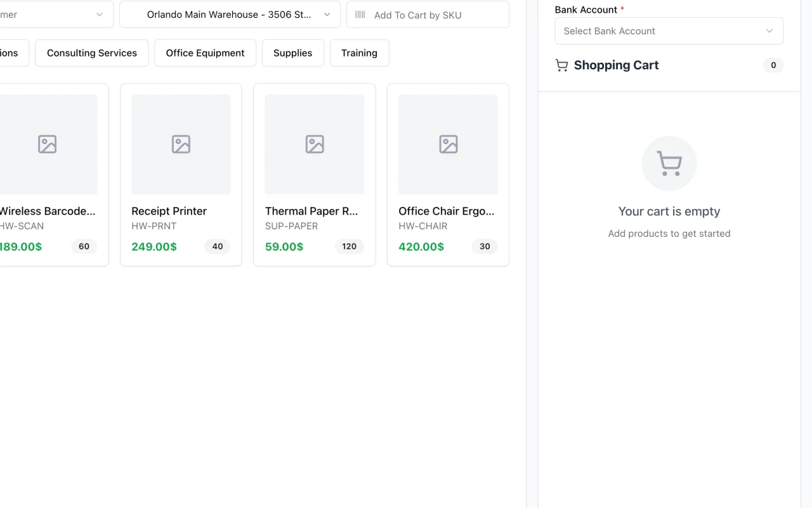Click the 59.00$ price
Viewport: 812px width, 508px height.
click(284, 246)
